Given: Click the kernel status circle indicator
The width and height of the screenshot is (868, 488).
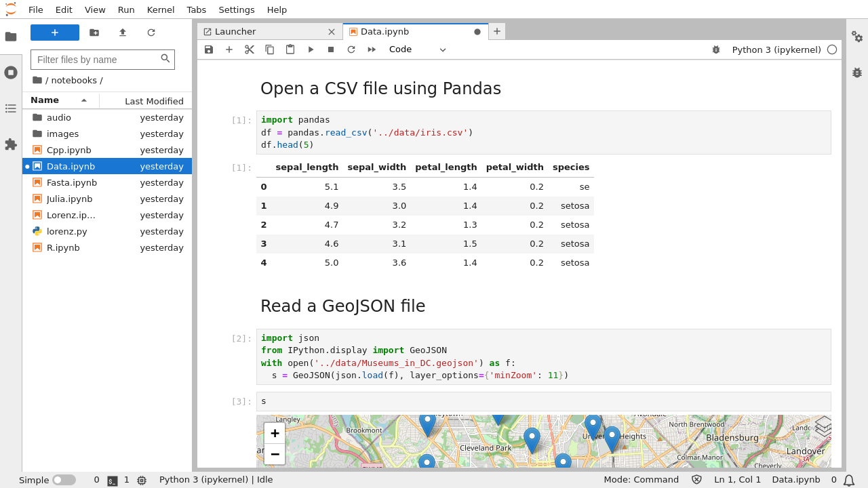Looking at the screenshot, I should 832,49.
